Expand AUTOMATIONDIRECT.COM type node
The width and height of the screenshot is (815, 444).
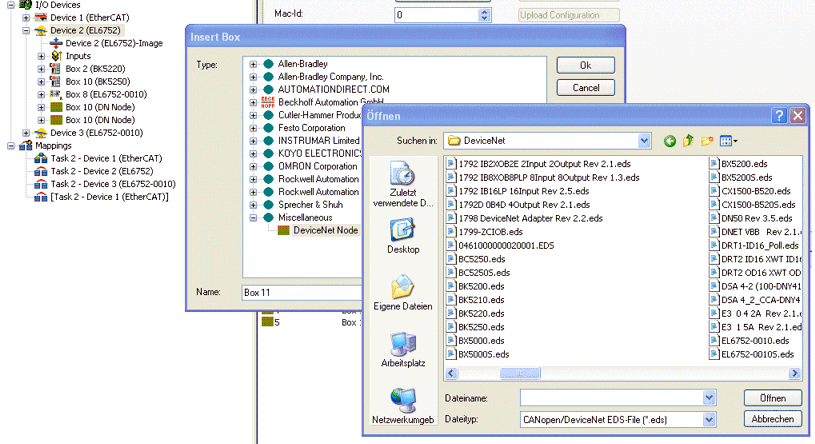253,90
